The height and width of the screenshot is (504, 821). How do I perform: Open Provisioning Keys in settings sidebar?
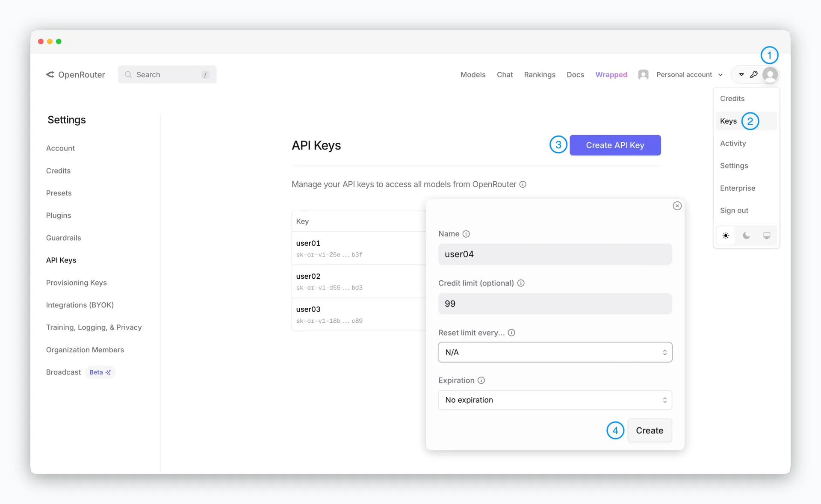tap(77, 283)
